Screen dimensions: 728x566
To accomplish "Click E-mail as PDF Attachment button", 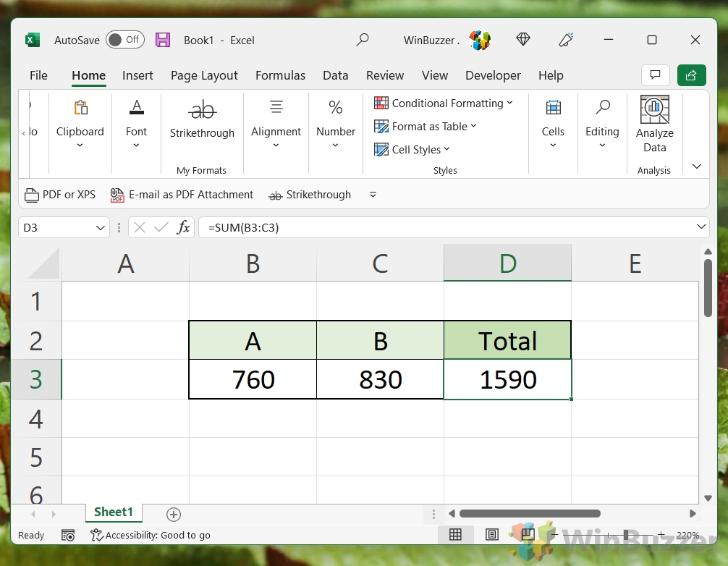I will click(182, 195).
